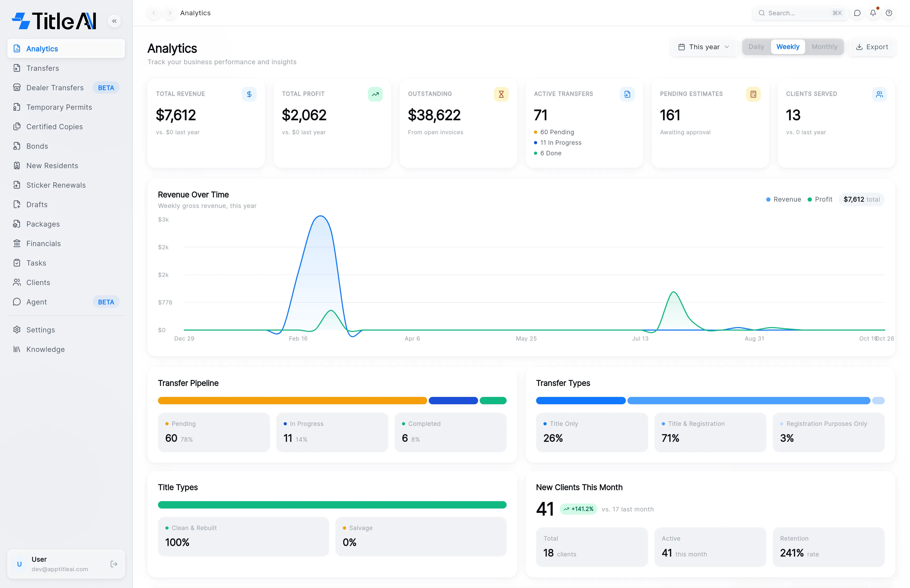The width and height of the screenshot is (910, 588).
Task: Open the chat bubble icon in the top bar
Action: [857, 13]
